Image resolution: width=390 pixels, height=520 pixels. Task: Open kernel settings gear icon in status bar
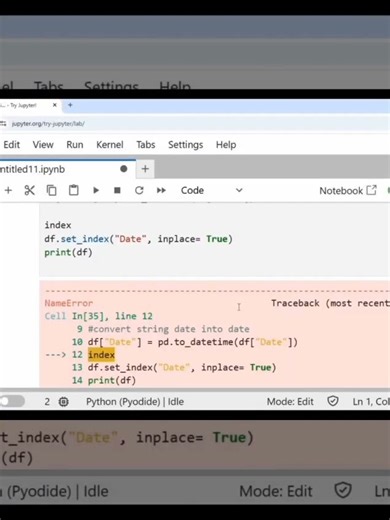pos(64,402)
